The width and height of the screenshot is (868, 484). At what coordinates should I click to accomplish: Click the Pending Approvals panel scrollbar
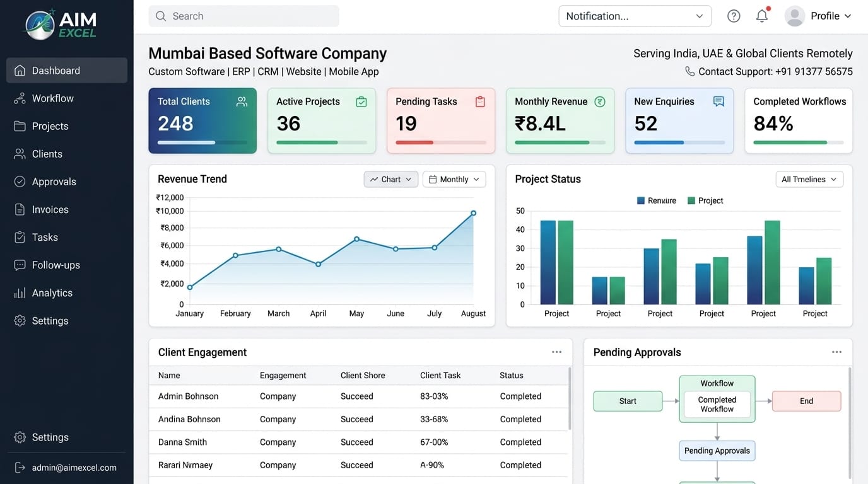pyautogui.click(x=850, y=423)
